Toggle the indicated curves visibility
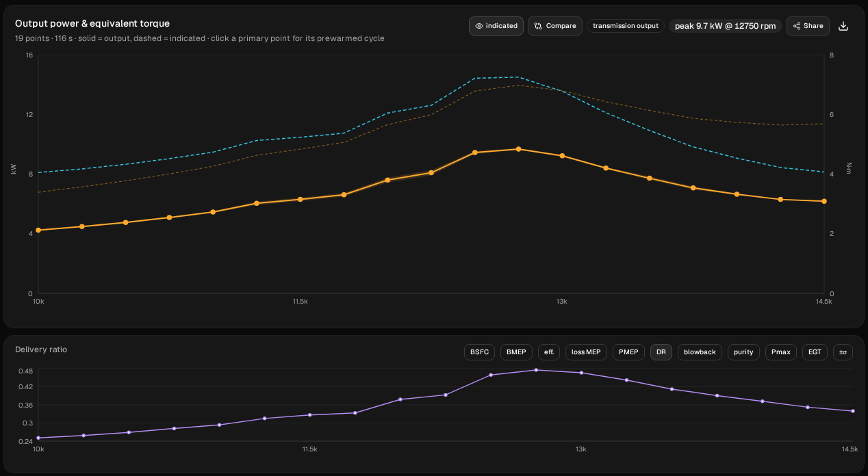868x476 pixels. 496,26
